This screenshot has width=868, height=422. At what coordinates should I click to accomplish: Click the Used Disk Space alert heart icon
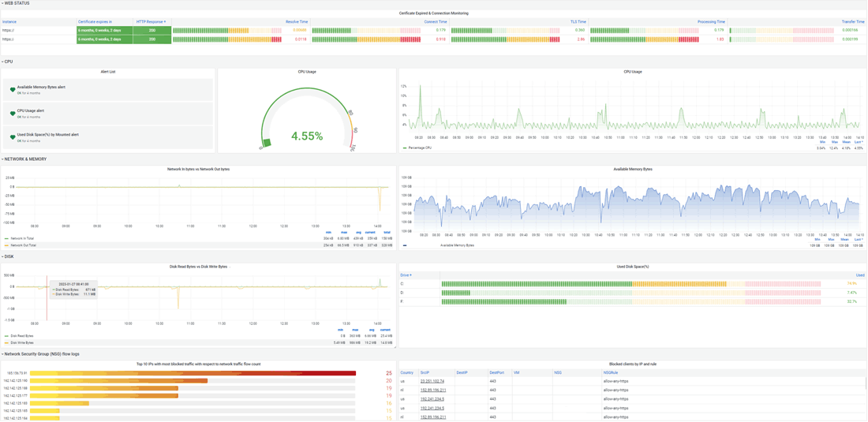13,137
